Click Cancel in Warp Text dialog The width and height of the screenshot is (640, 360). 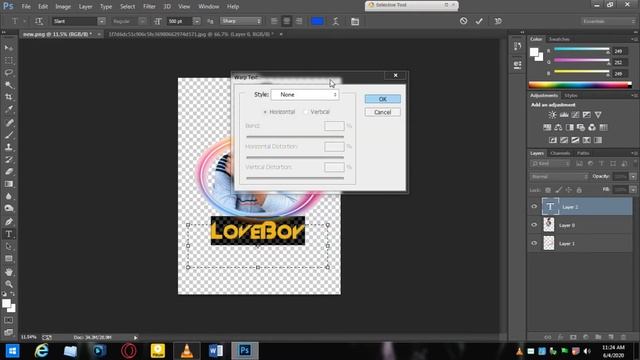pos(382,112)
